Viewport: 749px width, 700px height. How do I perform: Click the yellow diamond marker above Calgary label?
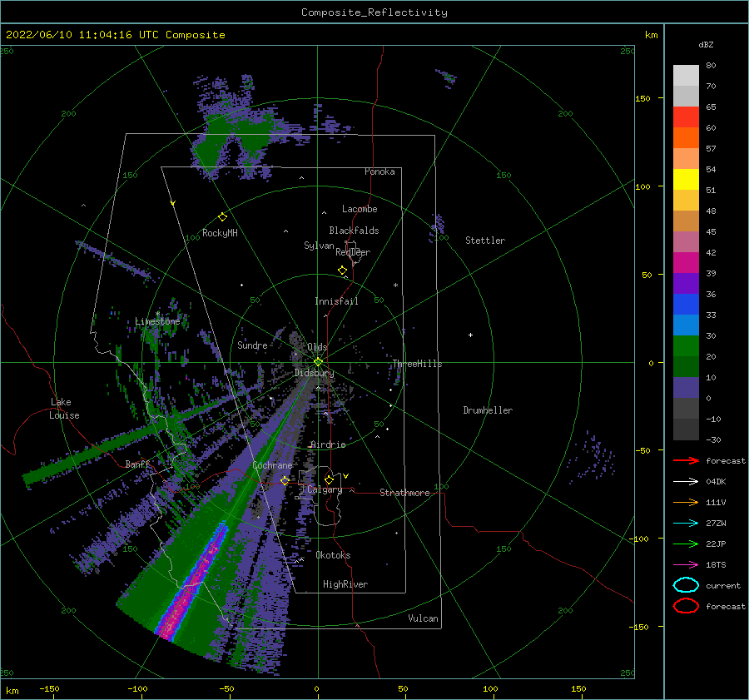click(x=329, y=479)
